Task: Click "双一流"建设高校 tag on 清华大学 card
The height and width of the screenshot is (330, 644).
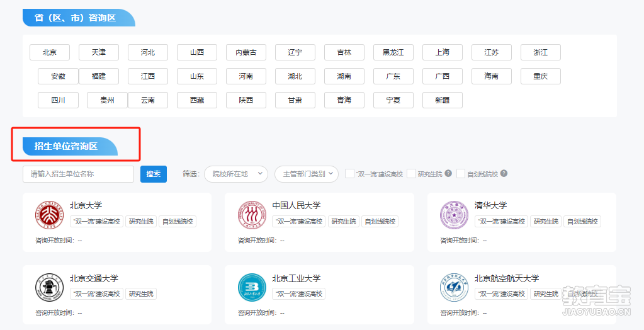Action: point(502,222)
